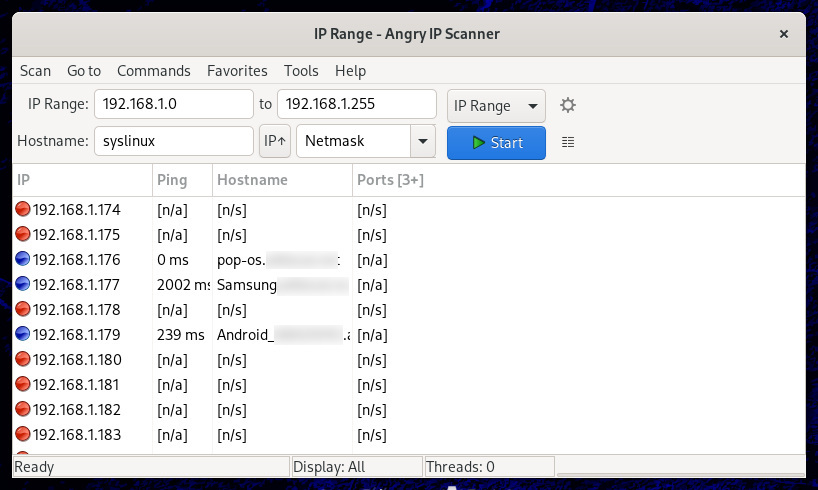818x490 pixels.
Task: Expand the IP Range feeder dropdown
Action: 496,105
